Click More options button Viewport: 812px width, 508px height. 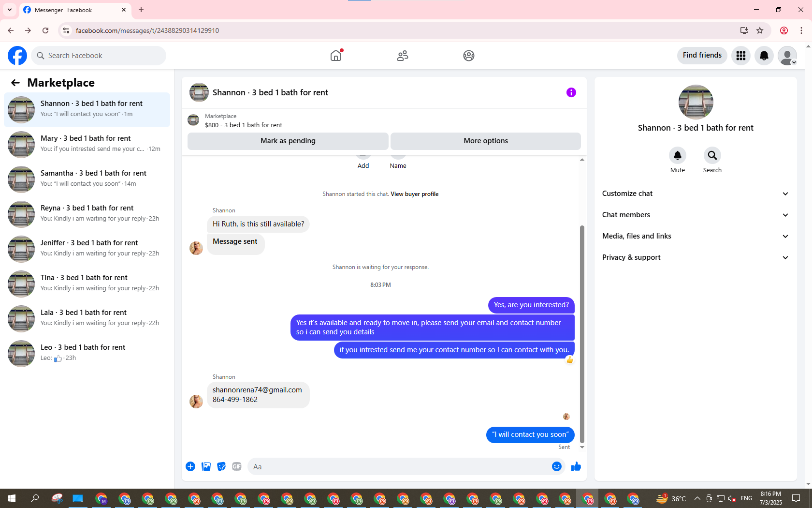[486, 141]
